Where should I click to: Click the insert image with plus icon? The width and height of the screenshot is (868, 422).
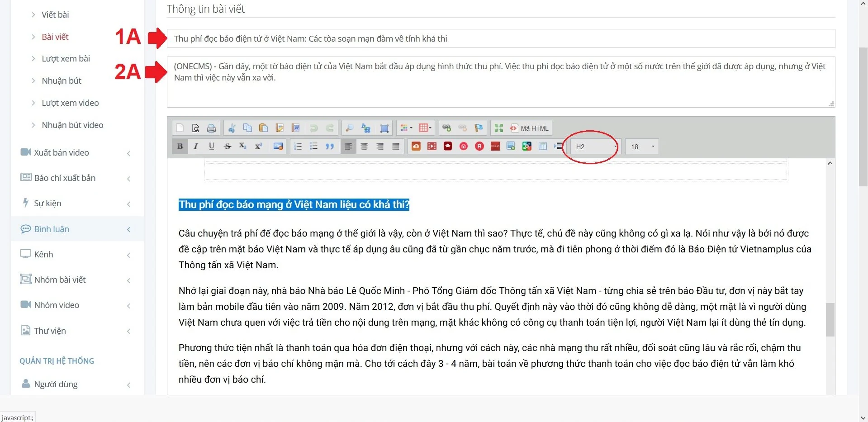pyautogui.click(x=511, y=146)
